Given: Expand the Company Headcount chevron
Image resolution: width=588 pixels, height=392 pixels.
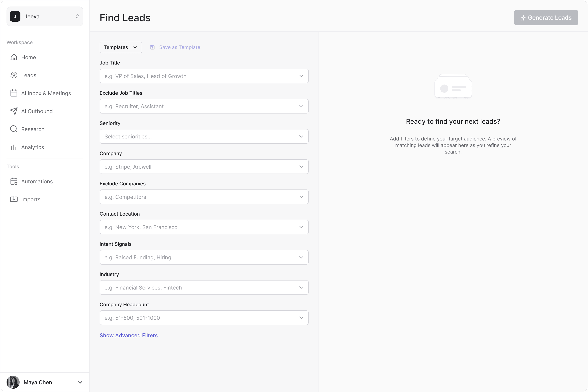Looking at the screenshot, I should [301, 318].
